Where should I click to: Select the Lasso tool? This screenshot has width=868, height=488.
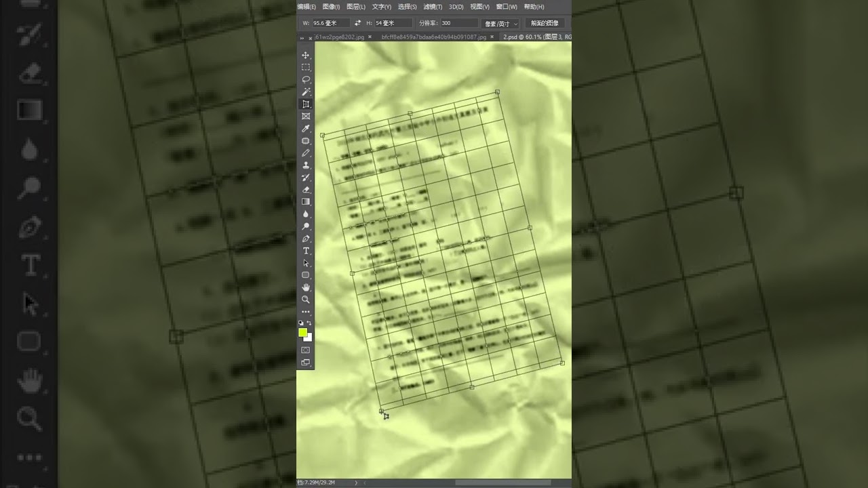[x=306, y=79]
